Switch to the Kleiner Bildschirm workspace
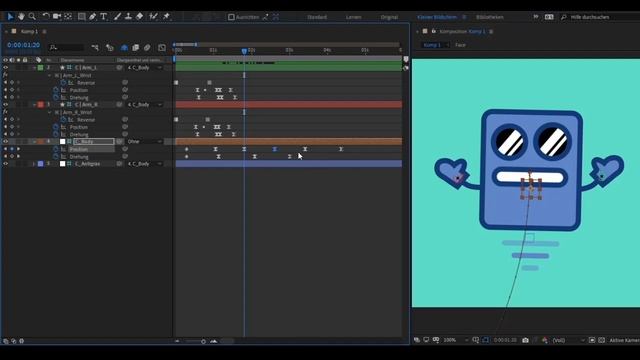The image size is (640, 360). pyautogui.click(x=437, y=17)
